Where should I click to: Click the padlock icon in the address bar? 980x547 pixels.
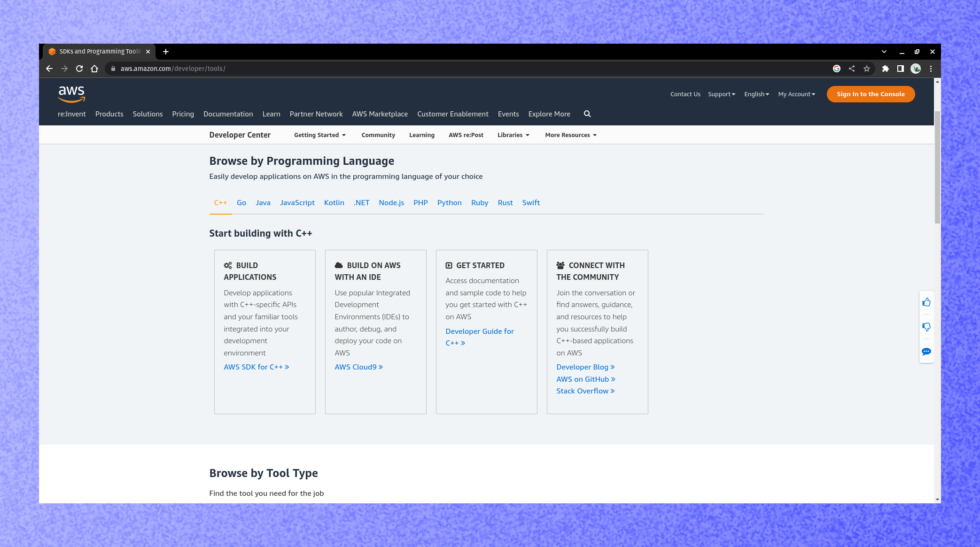pyautogui.click(x=113, y=69)
